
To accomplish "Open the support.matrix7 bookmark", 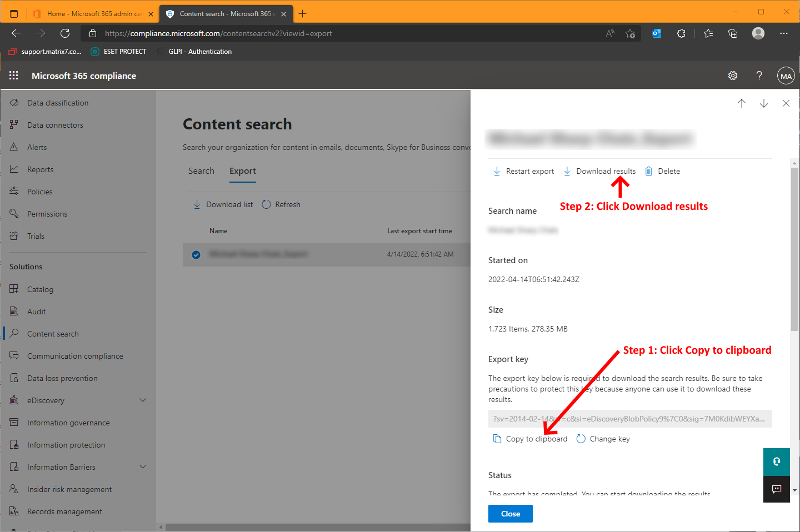I will (45, 52).
